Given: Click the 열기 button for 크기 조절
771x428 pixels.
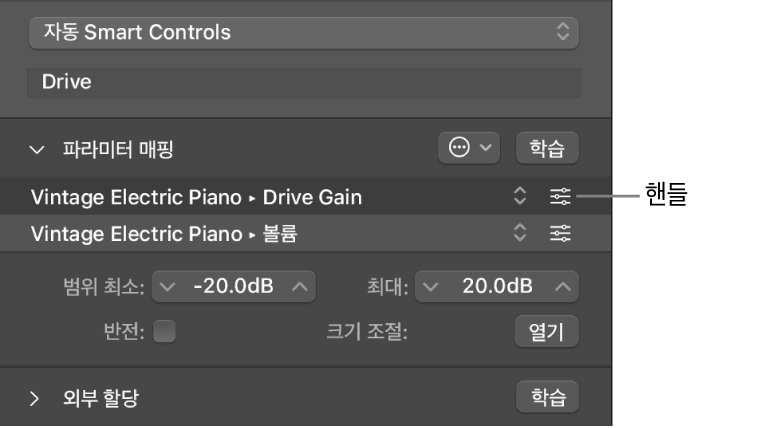Looking at the screenshot, I should [547, 332].
